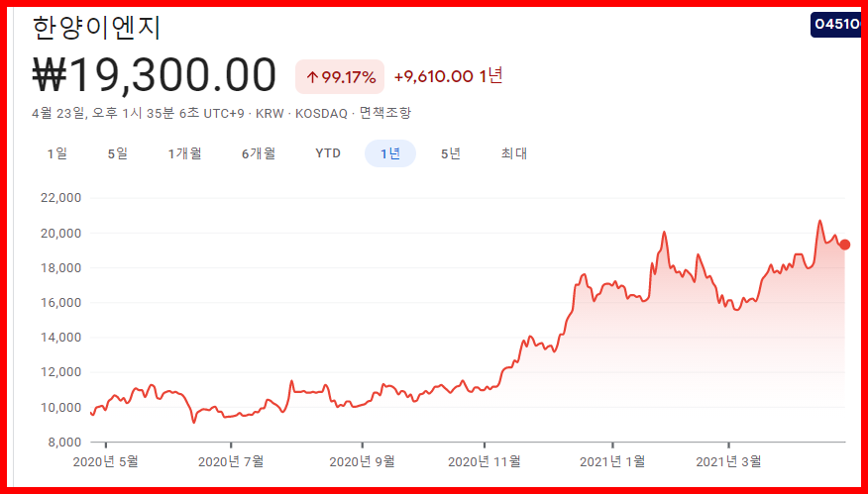This screenshot has width=868, height=494.
Task: Select the 1일 range tab
Action: tap(57, 153)
